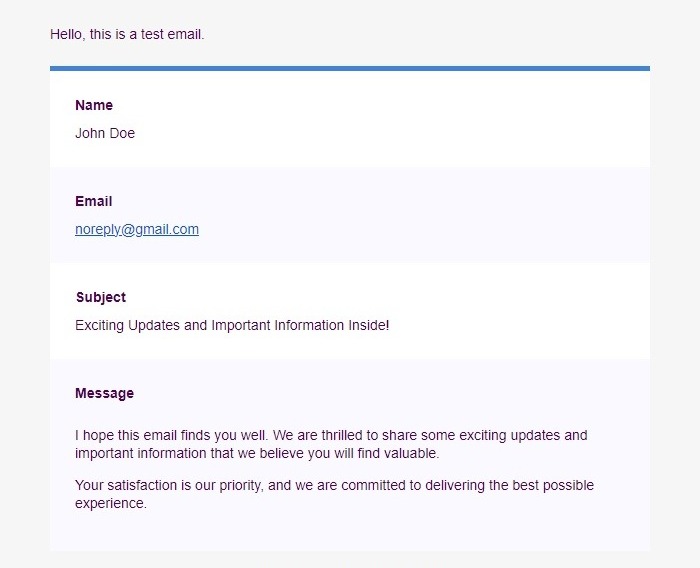The height and width of the screenshot is (568, 700).
Task: Select the John Doe name value
Action: (105, 133)
